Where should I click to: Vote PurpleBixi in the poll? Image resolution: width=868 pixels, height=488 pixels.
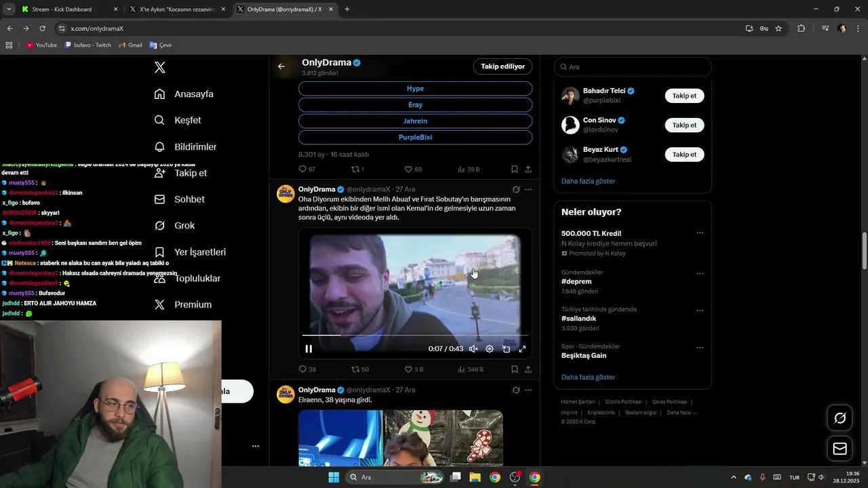click(415, 138)
